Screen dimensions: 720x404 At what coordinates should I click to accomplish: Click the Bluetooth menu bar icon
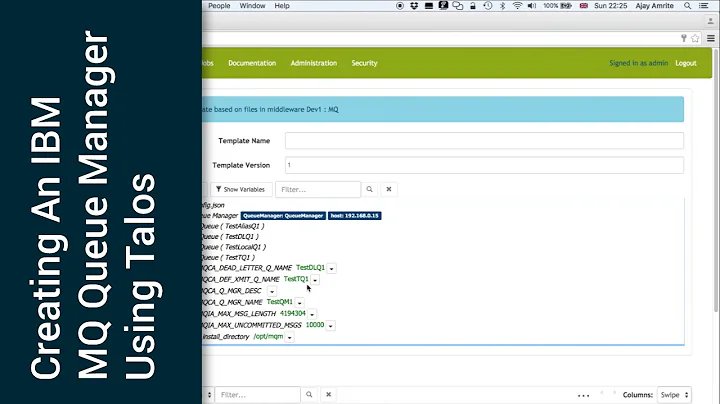[502, 6]
